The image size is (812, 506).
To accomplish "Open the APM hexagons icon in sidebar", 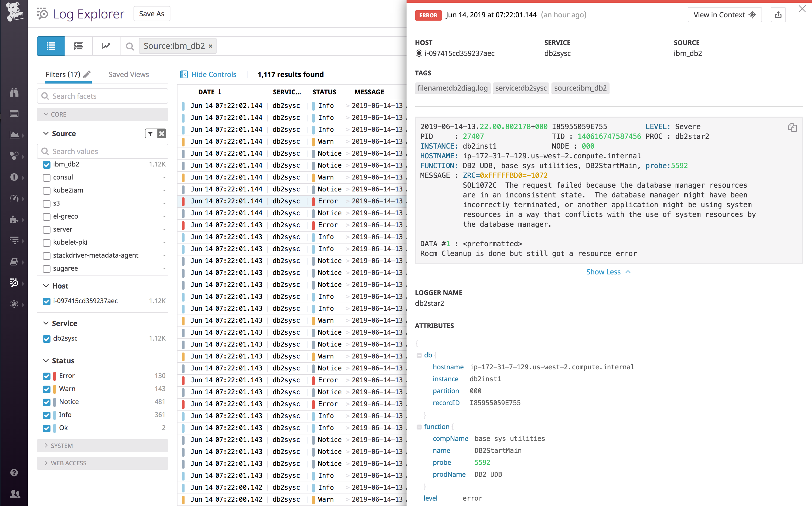I will (14, 156).
